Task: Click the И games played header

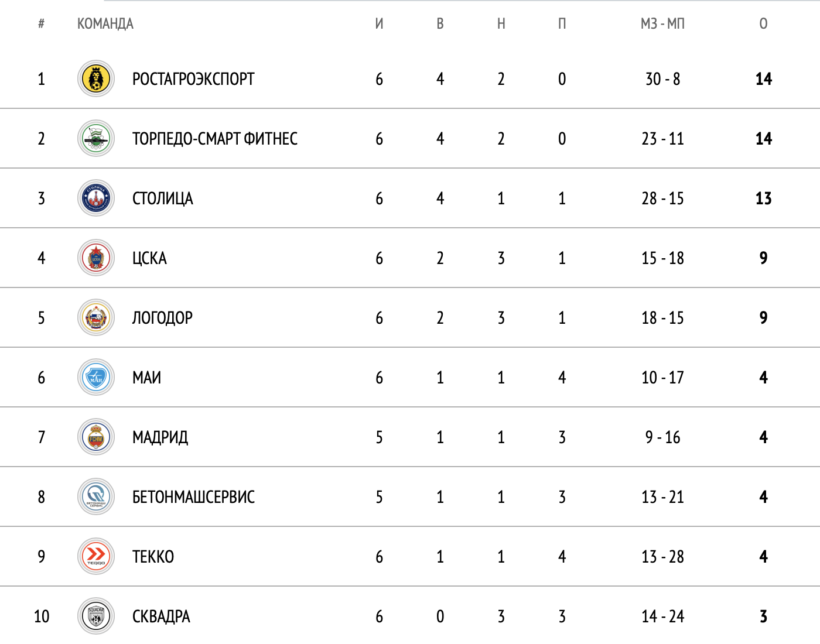Action: pyautogui.click(x=380, y=24)
